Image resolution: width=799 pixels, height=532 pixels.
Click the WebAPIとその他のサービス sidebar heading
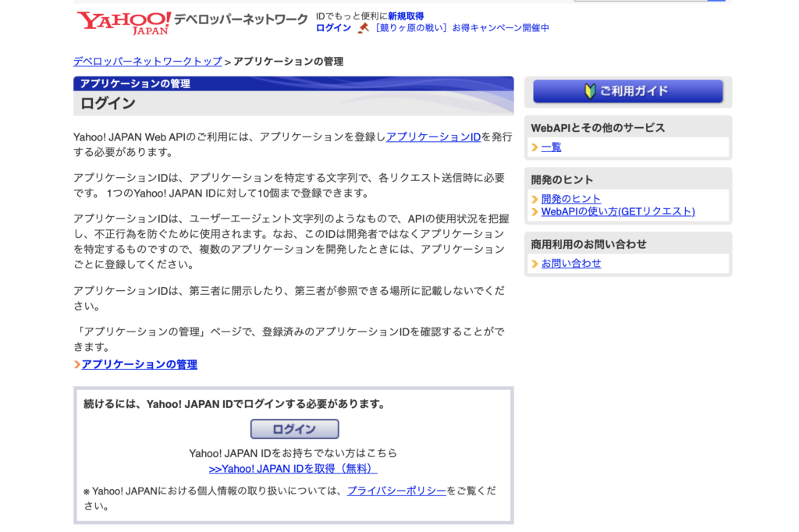pos(598,128)
